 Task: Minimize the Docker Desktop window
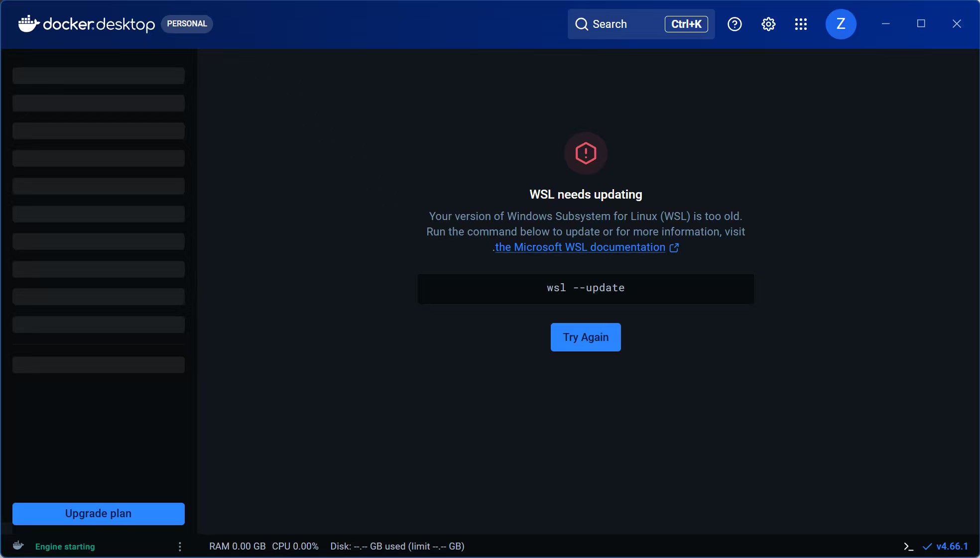point(885,24)
